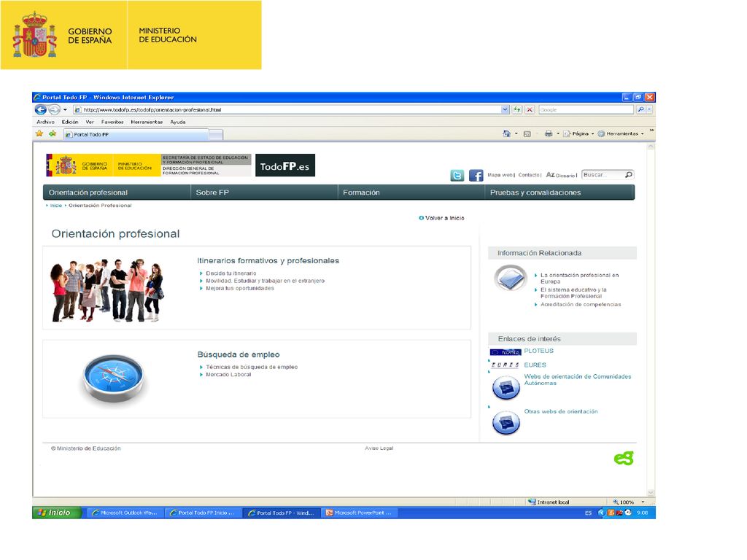This screenshot has width=747, height=560.
Task: Click the Inicio breadcrumb link
Action: point(56,206)
